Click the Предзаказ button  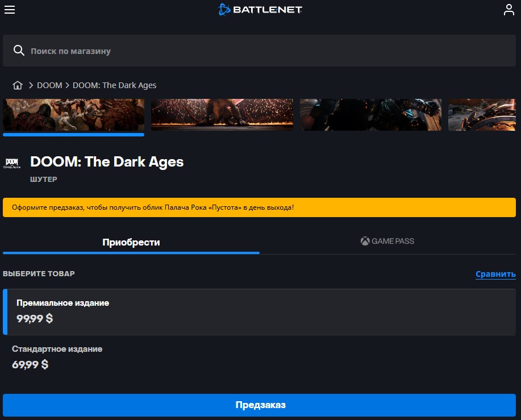[259, 405]
